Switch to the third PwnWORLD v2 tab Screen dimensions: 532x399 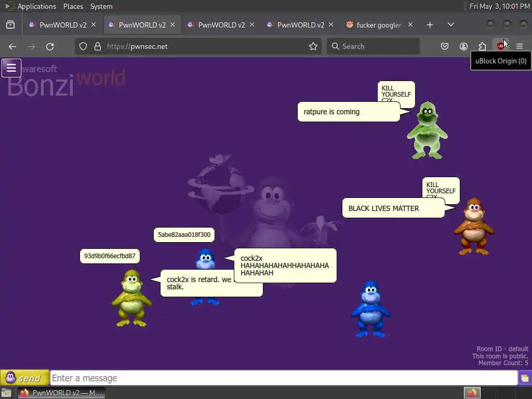[x=221, y=25]
